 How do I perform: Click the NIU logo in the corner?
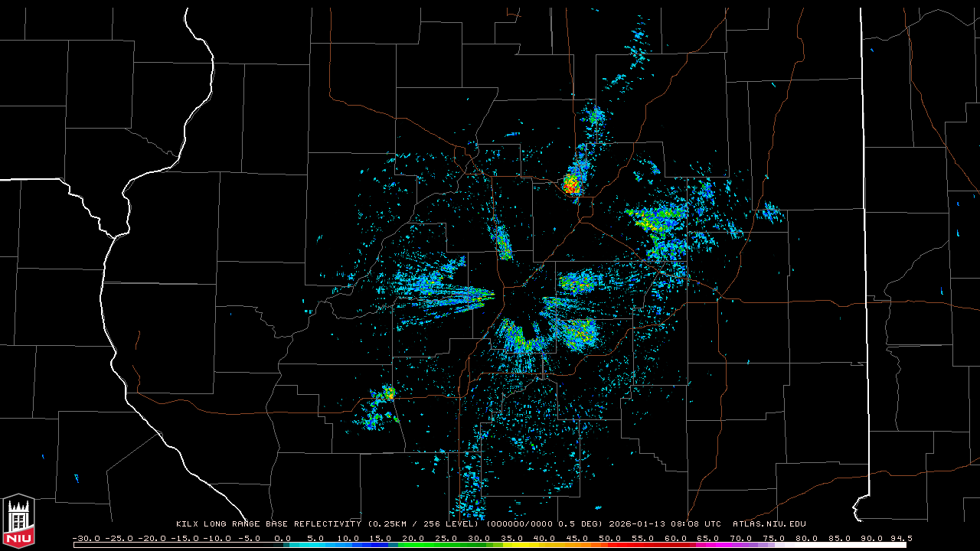point(18,520)
